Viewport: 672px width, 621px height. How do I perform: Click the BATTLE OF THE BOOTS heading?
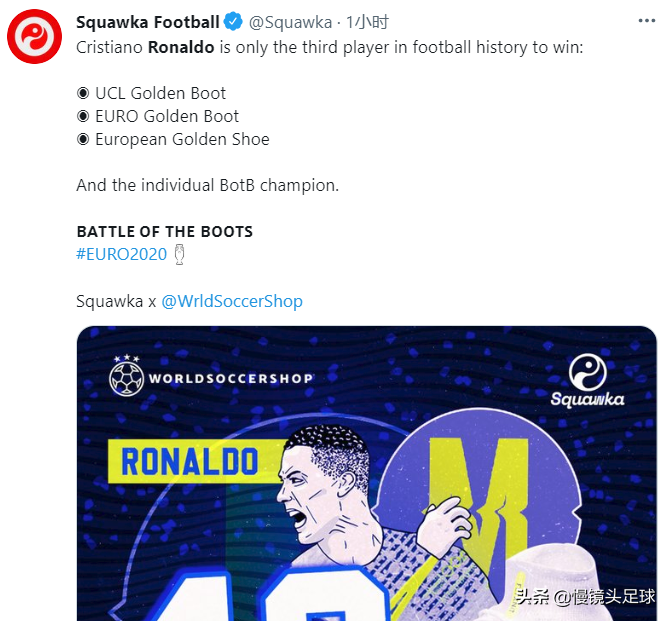point(165,231)
